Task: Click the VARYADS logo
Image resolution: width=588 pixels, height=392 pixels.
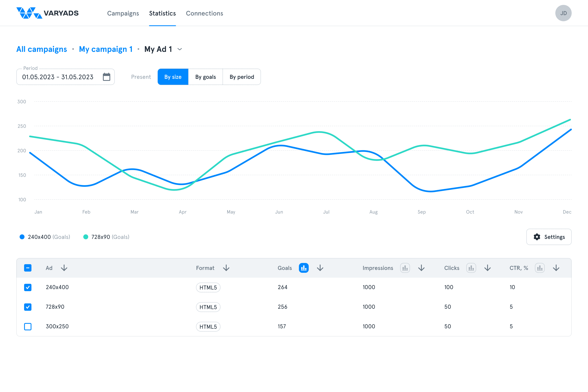Action: pos(48,13)
